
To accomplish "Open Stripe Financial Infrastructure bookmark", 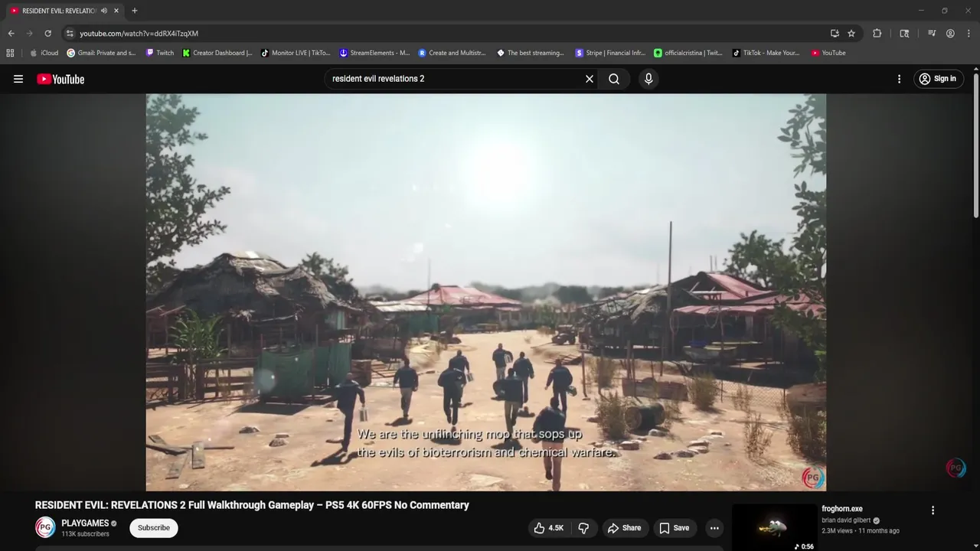I will point(610,53).
